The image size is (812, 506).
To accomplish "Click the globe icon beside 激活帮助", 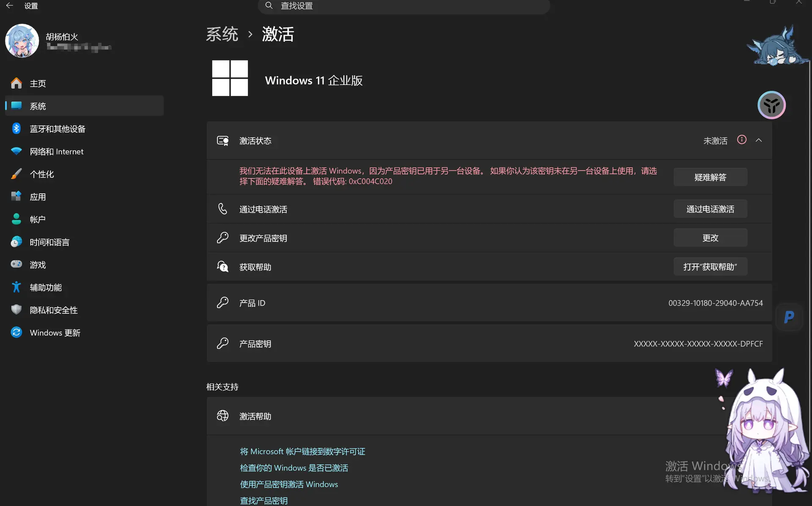I will 223,416.
